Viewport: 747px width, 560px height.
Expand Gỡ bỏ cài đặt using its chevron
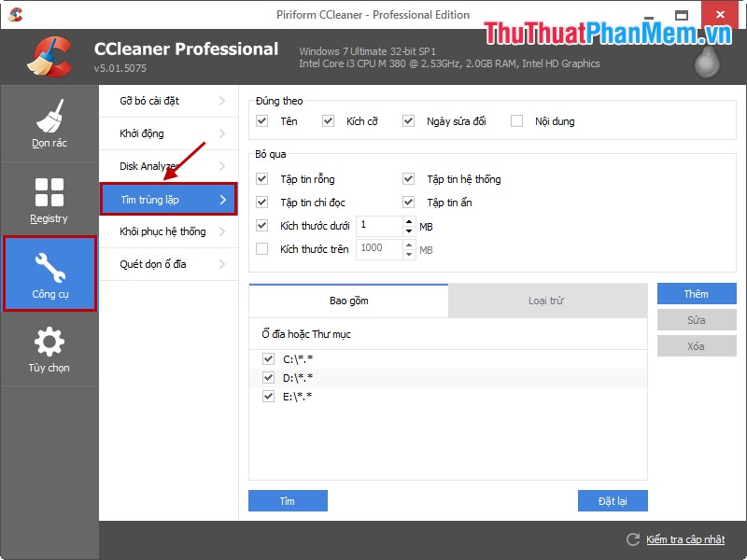pos(224,101)
